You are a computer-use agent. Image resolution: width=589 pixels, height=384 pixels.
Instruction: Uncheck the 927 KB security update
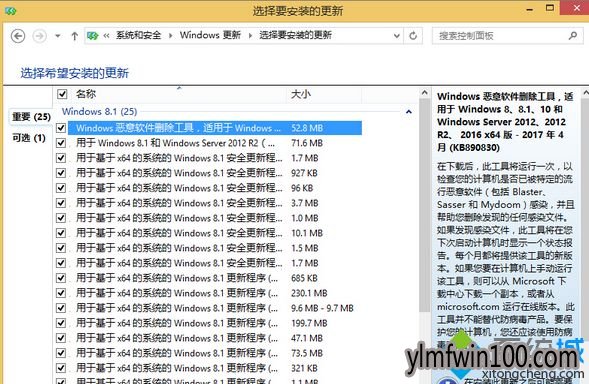pyautogui.click(x=61, y=173)
